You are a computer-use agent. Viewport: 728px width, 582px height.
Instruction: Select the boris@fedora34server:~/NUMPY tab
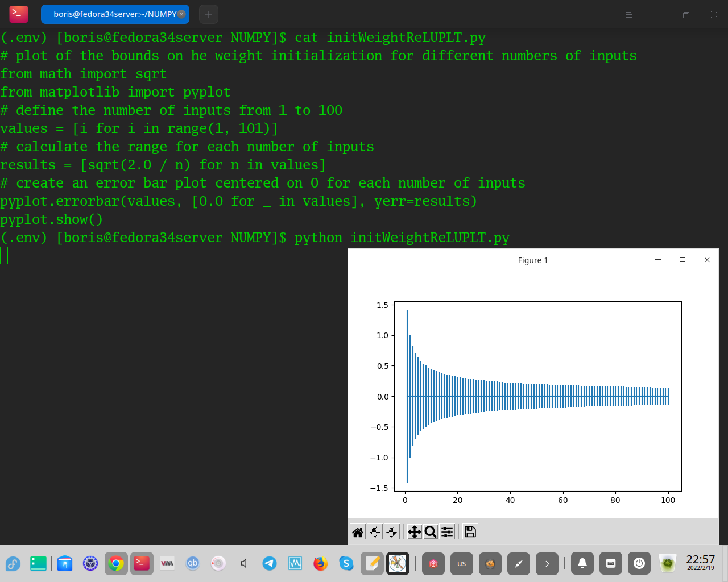pos(115,14)
